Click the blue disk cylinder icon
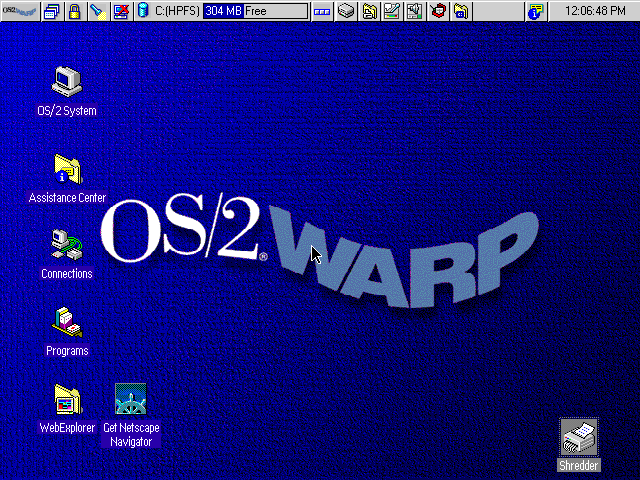Image resolution: width=640 pixels, height=480 pixels. point(143,12)
